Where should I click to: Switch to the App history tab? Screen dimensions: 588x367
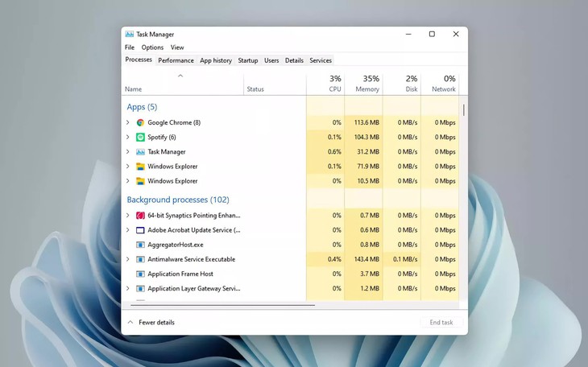216,60
